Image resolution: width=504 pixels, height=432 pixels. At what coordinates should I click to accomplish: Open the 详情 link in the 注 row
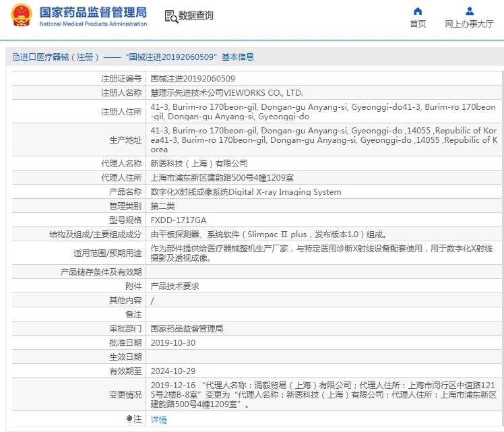158,419
